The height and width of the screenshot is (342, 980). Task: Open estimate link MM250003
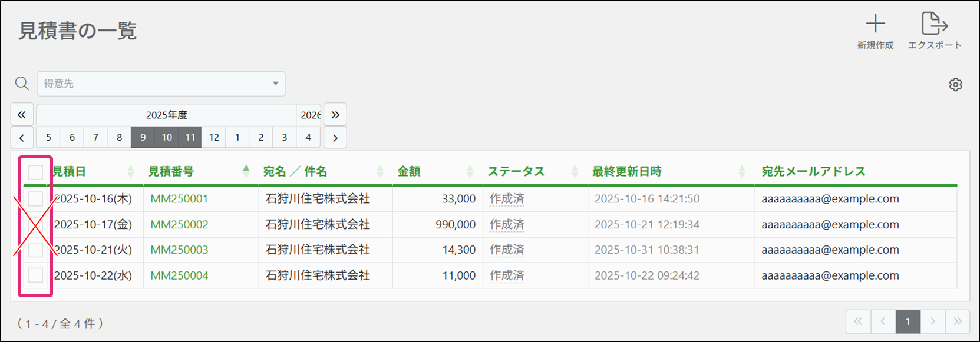point(179,250)
